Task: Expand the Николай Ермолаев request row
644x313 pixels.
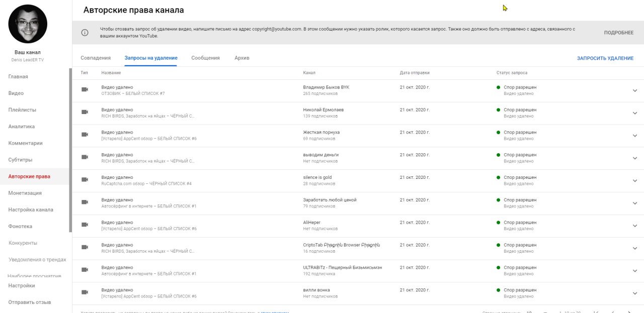Action: (635, 113)
